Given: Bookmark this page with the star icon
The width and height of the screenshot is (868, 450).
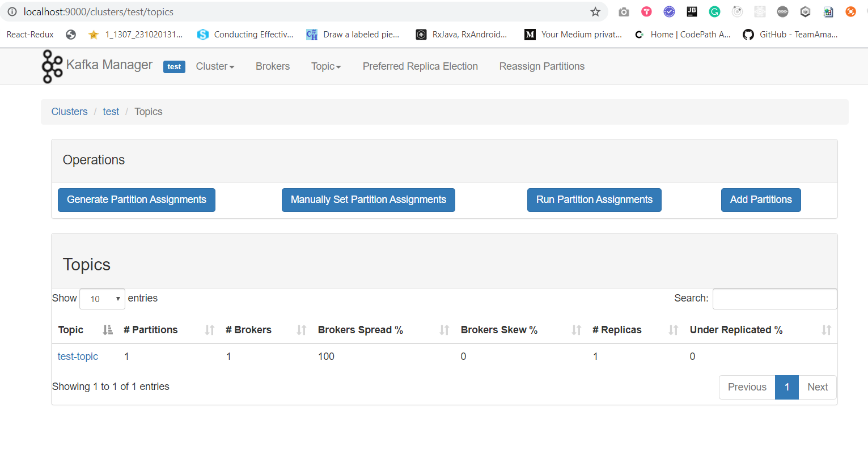Looking at the screenshot, I should [595, 12].
